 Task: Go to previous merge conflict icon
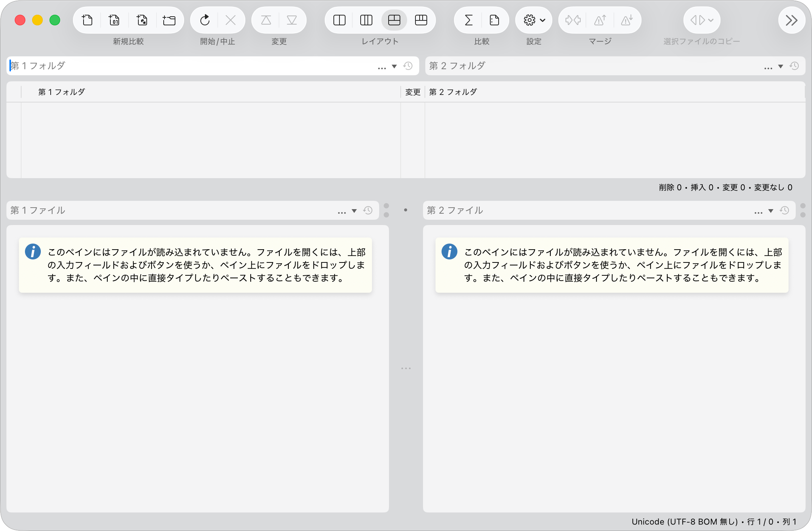(x=600, y=20)
